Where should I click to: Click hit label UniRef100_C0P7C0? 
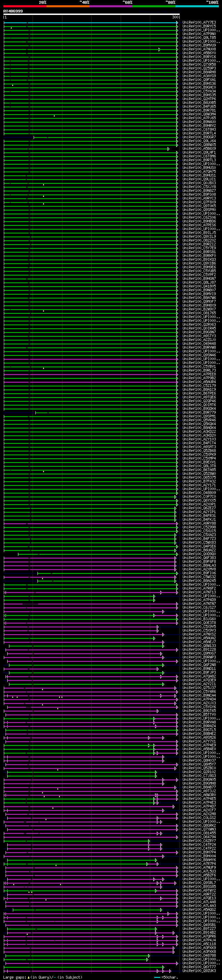click(x=199, y=497)
